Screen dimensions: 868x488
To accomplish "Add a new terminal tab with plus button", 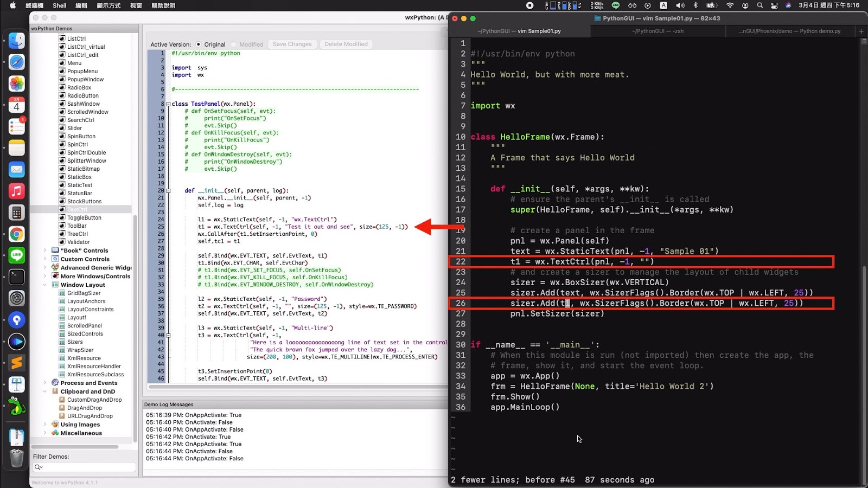I will coord(861,31).
